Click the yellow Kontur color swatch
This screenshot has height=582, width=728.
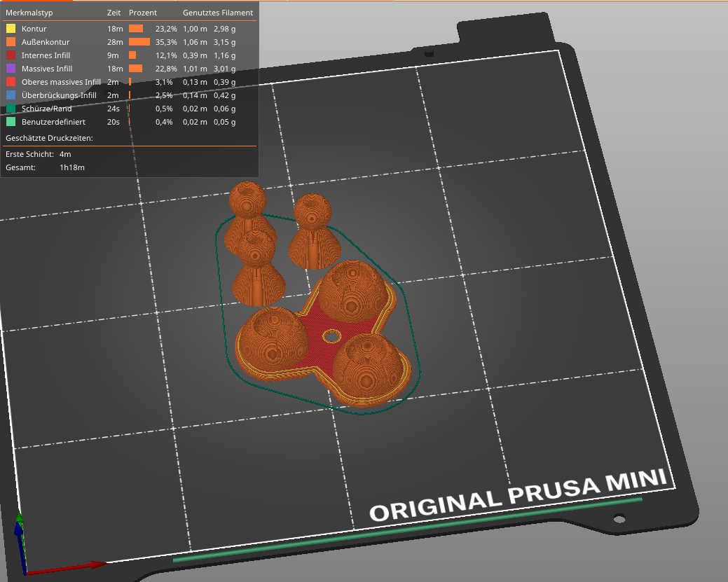[x=11, y=29]
